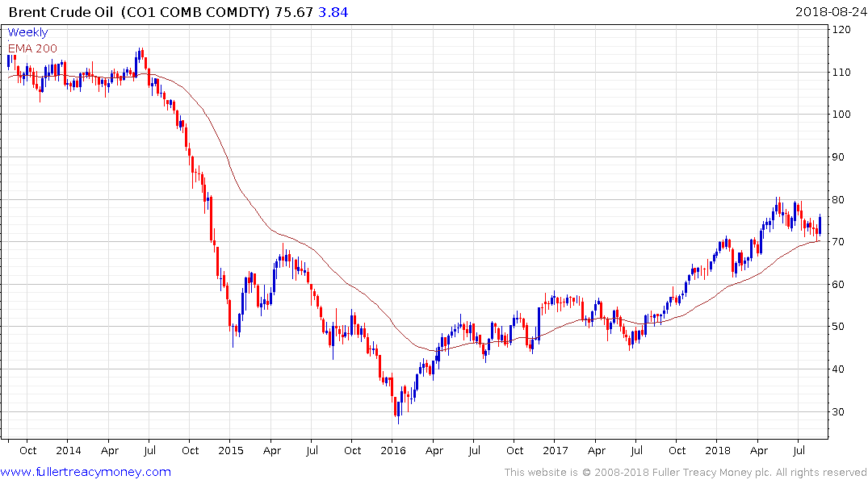868x484 pixels.
Task: Click the 80 price axis label
Action: pyautogui.click(x=838, y=199)
